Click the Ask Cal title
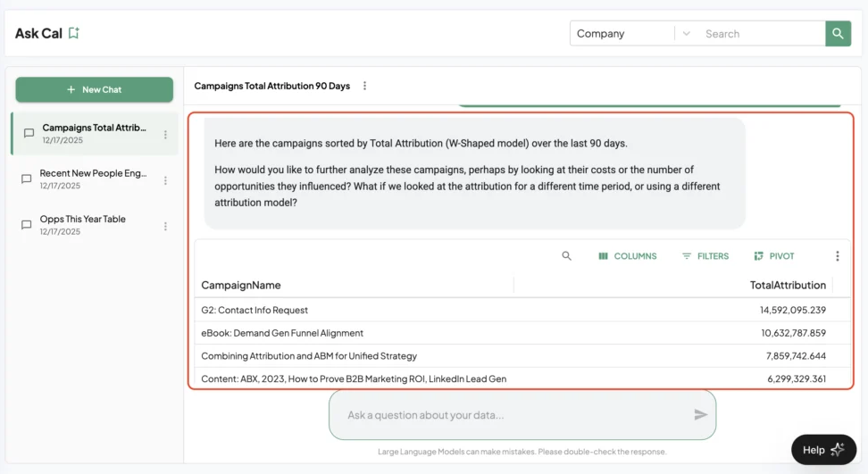This screenshot has width=868, height=474. click(38, 33)
